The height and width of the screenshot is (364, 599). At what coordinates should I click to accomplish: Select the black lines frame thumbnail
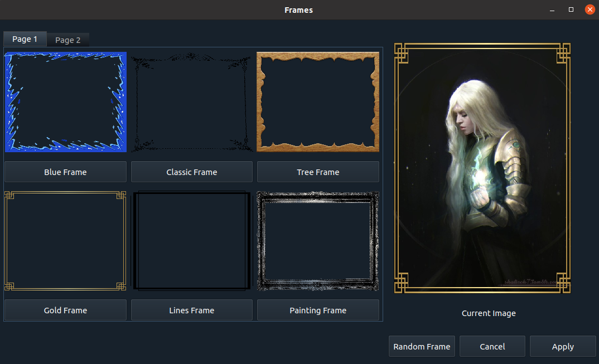point(192,241)
